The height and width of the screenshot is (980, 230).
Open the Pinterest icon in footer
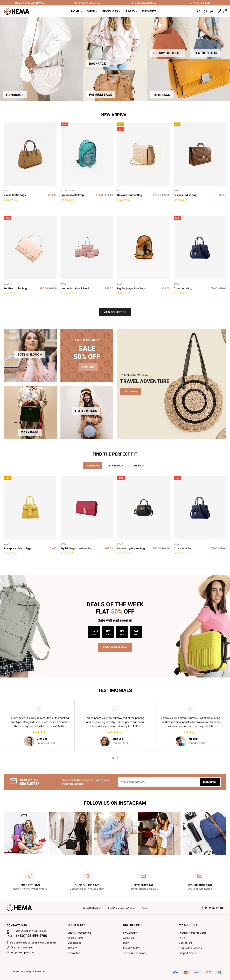[210, 908]
